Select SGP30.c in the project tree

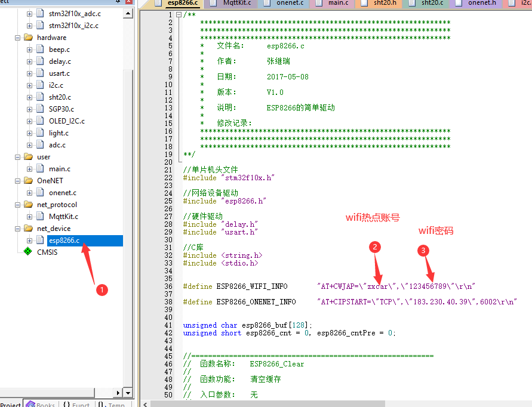61,109
